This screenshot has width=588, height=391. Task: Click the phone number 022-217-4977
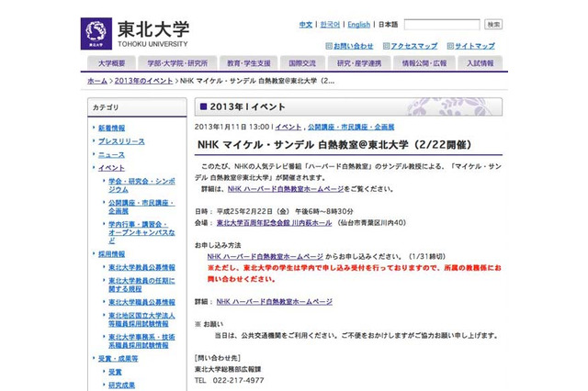(239, 381)
